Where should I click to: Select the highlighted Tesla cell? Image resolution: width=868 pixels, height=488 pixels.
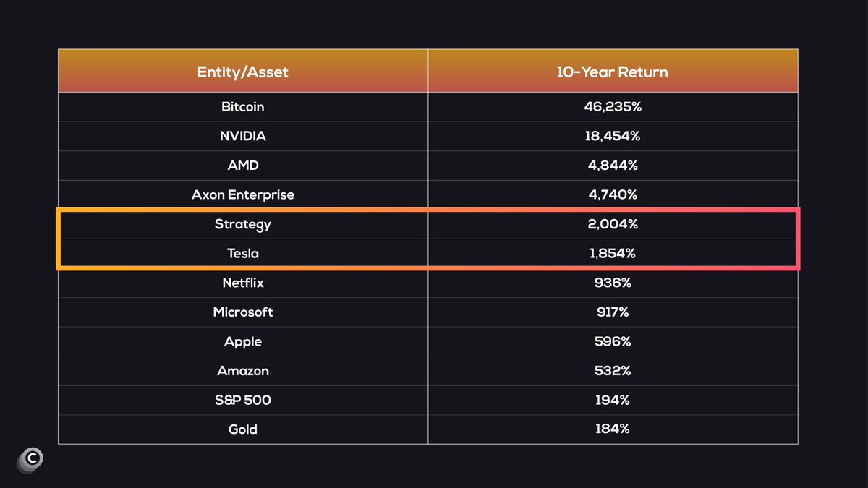243,254
